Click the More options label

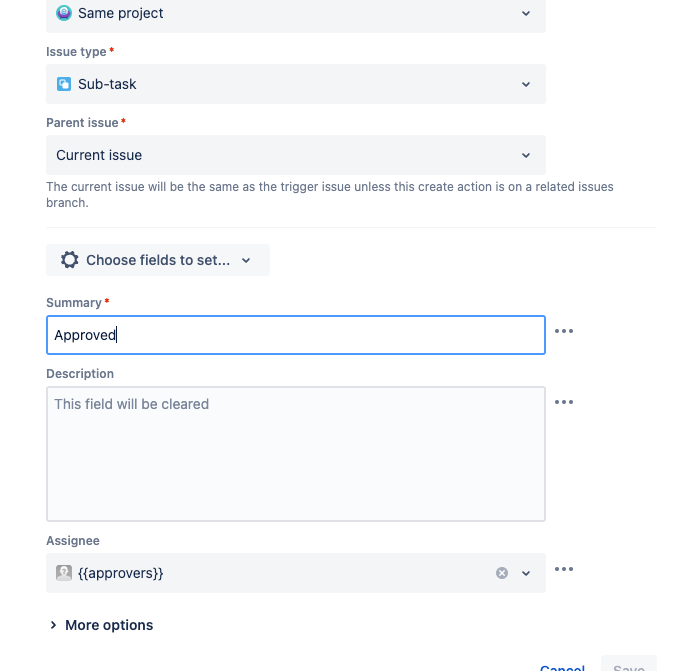[x=109, y=625]
